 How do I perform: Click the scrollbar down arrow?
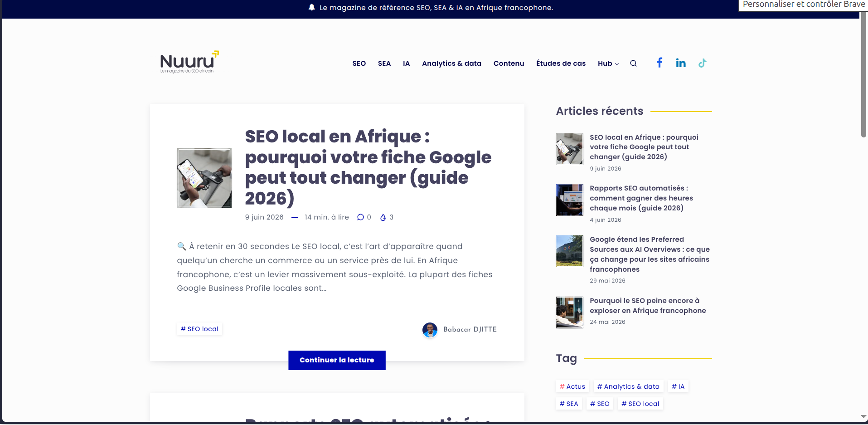(864, 417)
